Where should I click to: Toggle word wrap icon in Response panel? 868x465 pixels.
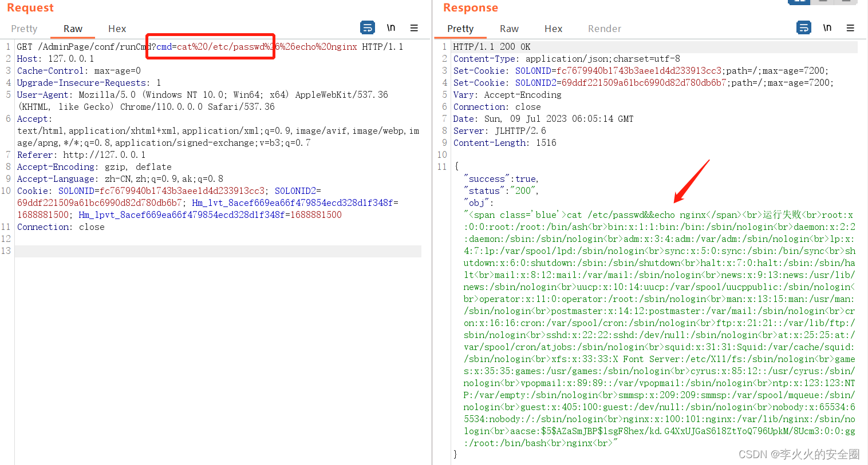(x=804, y=27)
